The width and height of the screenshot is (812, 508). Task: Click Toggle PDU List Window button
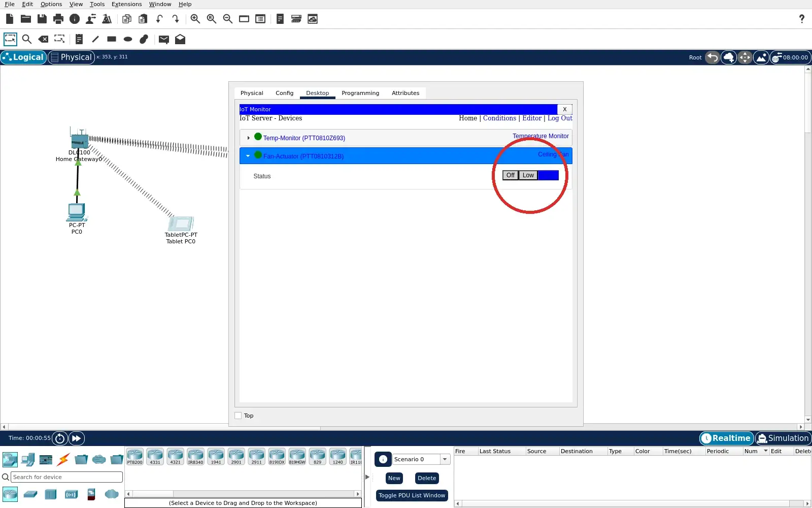(412, 495)
